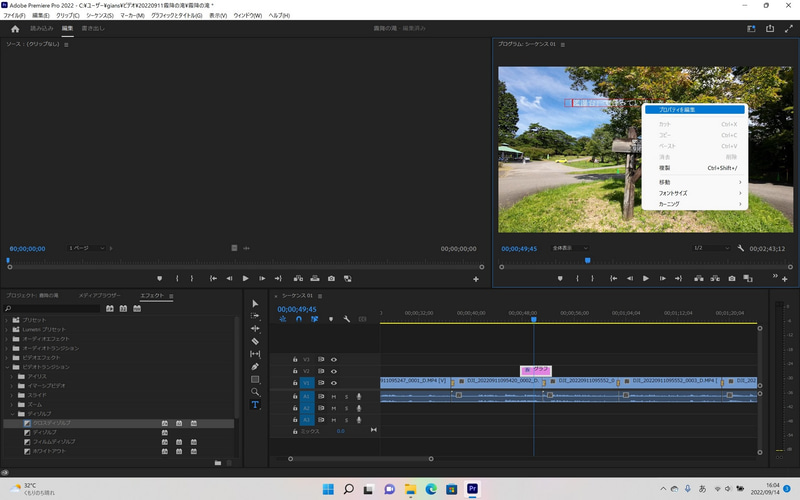Select the Zoom tool magnifier
800x500 pixels.
pos(255,392)
